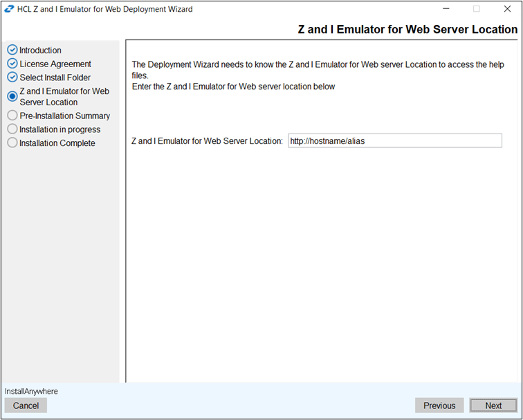The height and width of the screenshot is (420, 523).
Task: Select the Introduction step label
Action: tap(40, 50)
